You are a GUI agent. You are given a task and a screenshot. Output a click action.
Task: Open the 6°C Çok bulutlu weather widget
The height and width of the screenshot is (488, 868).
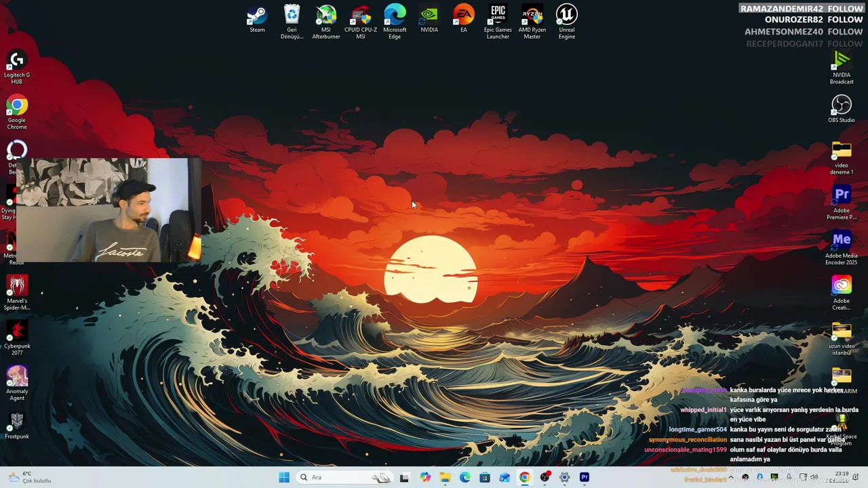point(30,477)
